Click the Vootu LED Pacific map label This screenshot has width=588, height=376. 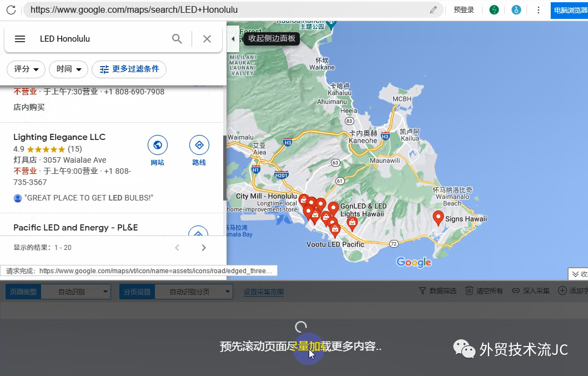pyautogui.click(x=335, y=244)
